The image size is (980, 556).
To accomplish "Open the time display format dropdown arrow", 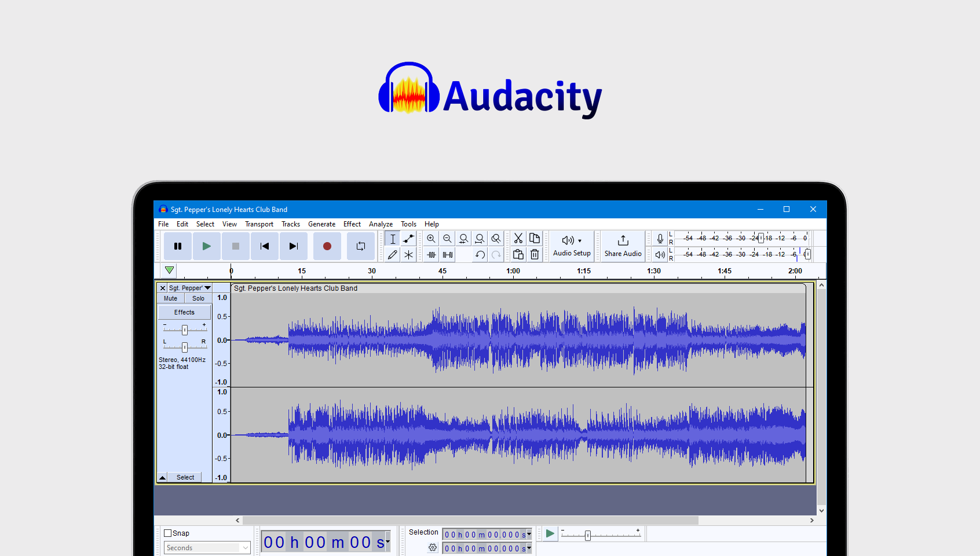I will [387, 542].
